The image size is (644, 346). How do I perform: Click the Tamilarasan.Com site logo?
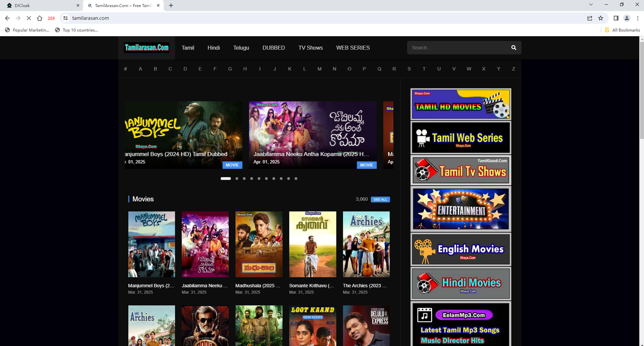(147, 47)
